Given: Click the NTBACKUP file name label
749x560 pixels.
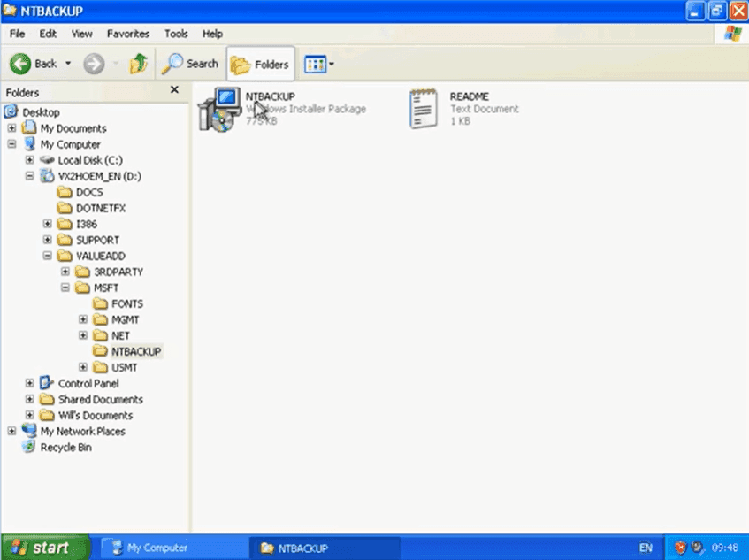Looking at the screenshot, I should click(x=270, y=96).
